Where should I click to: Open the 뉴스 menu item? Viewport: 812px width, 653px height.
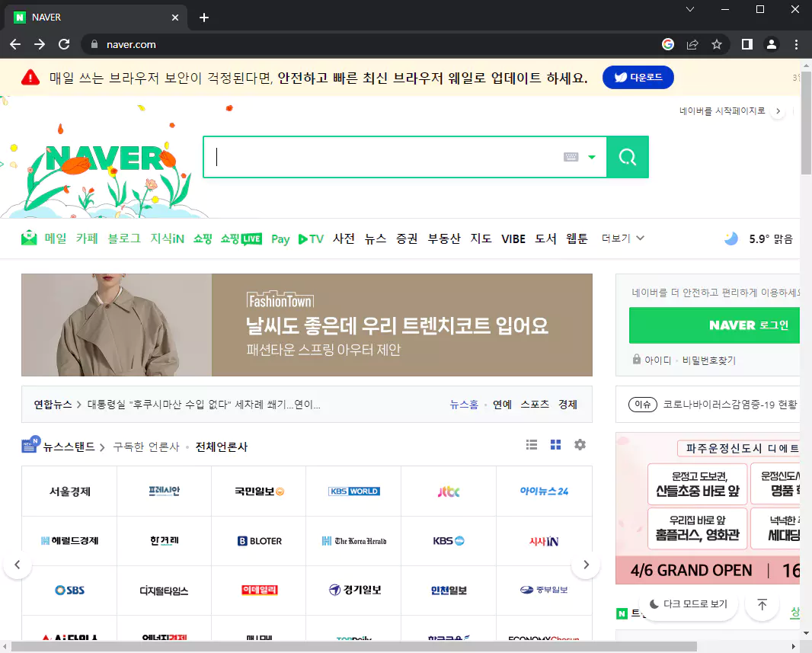pos(376,238)
